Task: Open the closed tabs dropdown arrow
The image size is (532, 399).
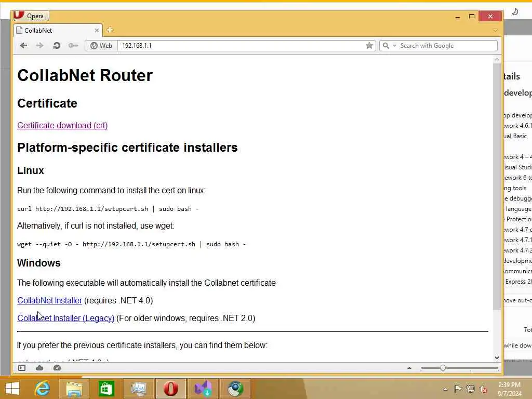Action: click(x=495, y=31)
